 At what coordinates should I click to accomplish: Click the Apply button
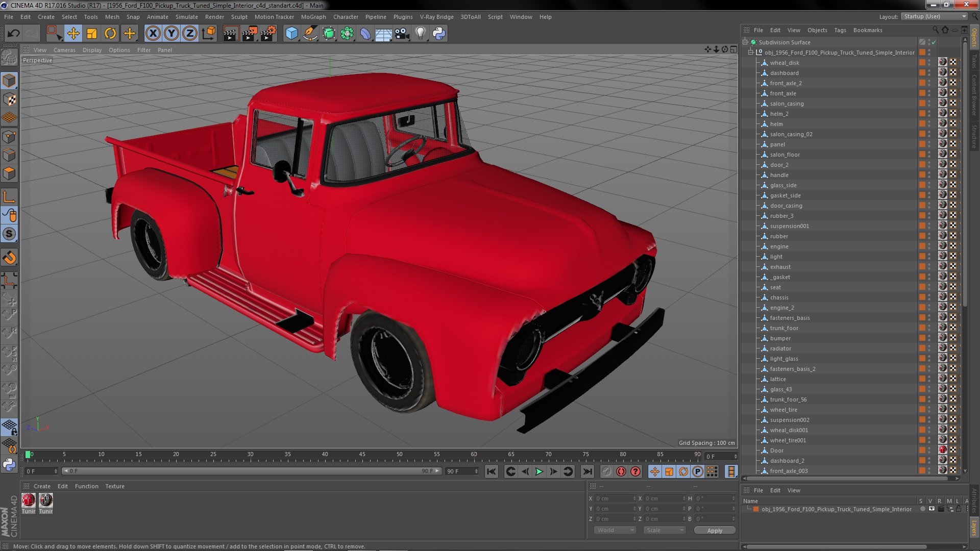(715, 531)
